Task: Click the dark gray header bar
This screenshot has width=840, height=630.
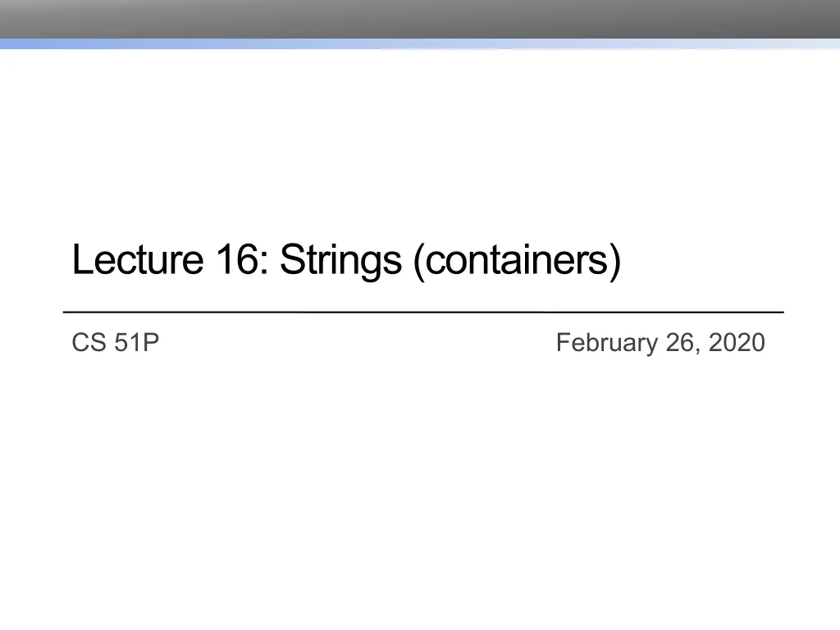Action: tap(420, 18)
